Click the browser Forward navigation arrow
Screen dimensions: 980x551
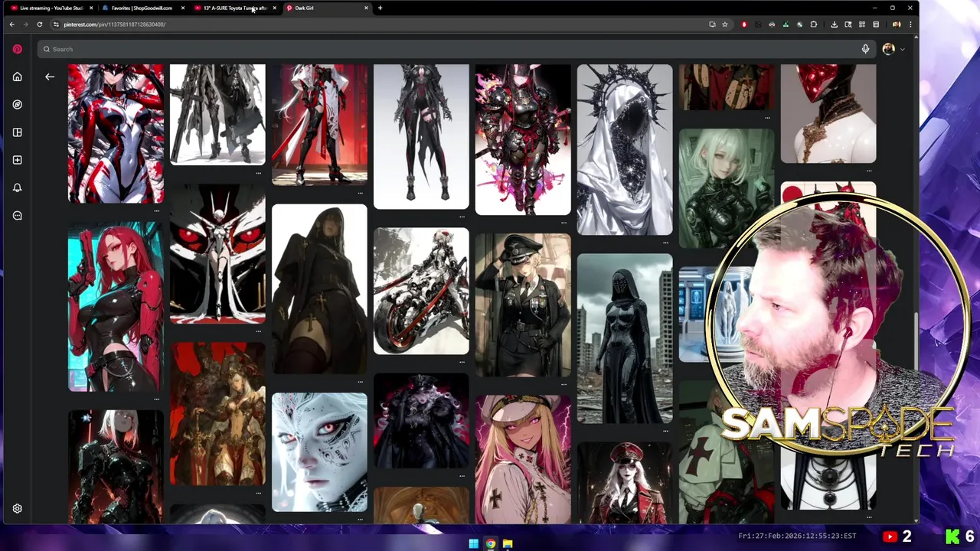(x=25, y=24)
